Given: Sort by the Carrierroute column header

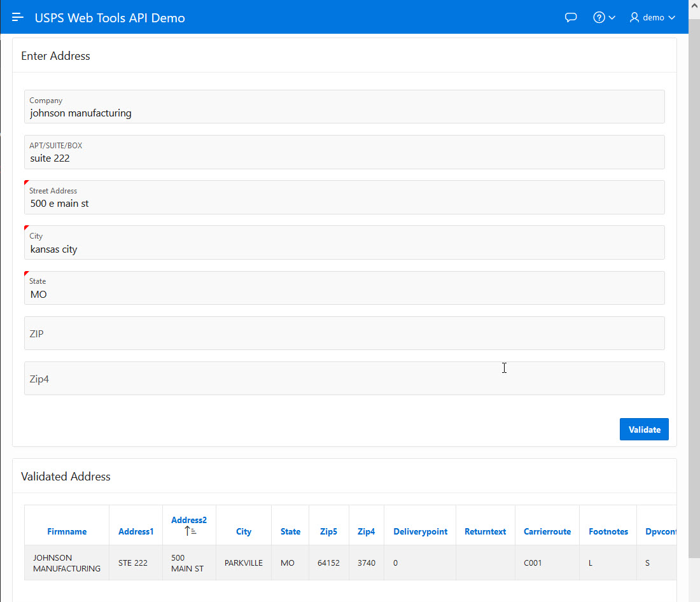Looking at the screenshot, I should pyautogui.click(x=547, y=531).
